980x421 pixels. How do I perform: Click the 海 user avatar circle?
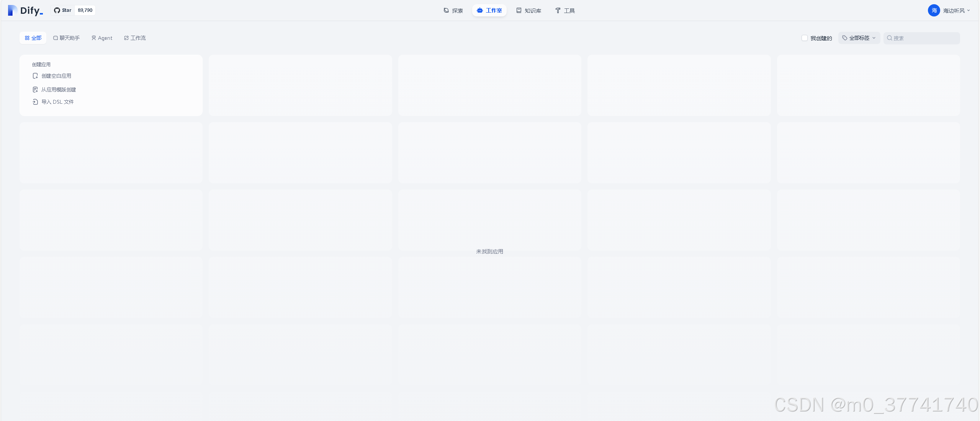click(x=934, y=10)
